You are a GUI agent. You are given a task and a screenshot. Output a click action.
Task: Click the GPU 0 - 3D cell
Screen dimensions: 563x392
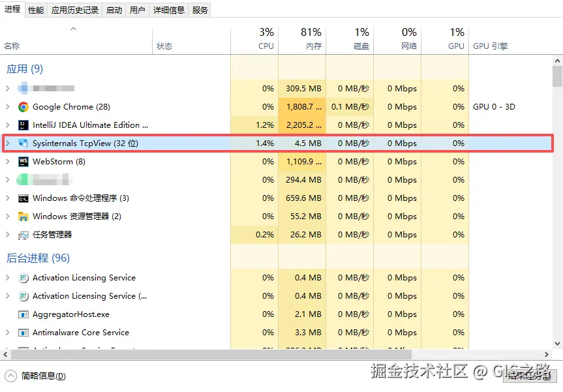tap(494, 107)
